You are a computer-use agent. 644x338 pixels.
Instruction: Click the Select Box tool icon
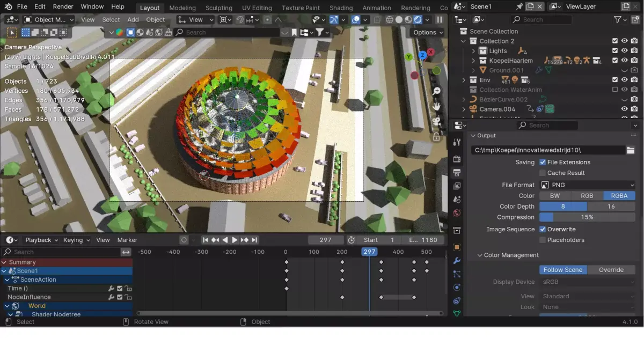(11, 32)
